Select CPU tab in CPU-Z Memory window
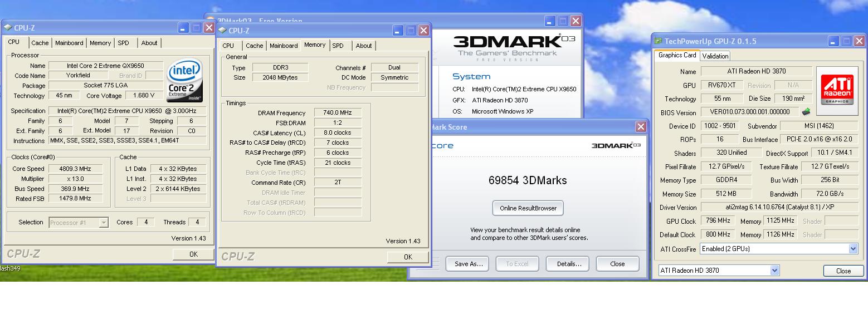 pyautogui.click(x=228, y=46)
